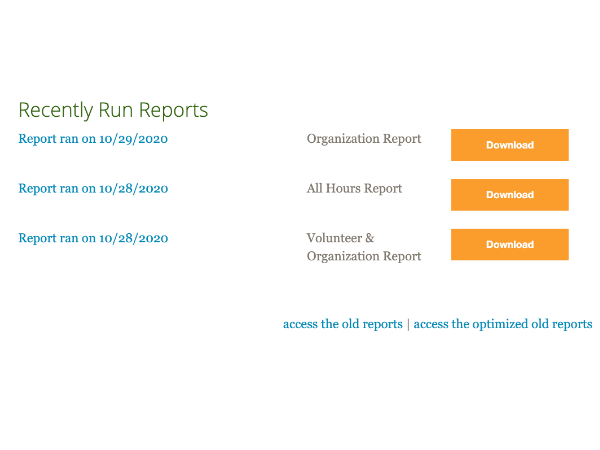
Task: Download the Organization Report
Action: coord(510,145)
